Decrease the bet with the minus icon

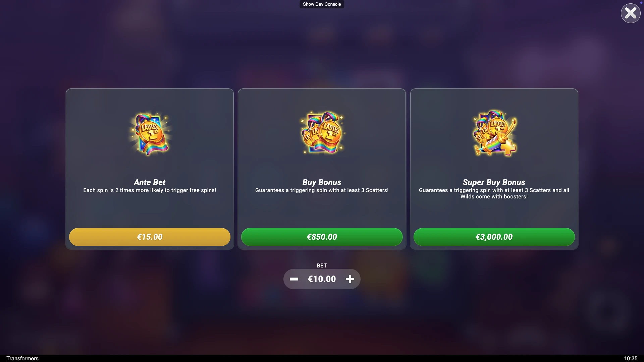click(x=294, y=279)
